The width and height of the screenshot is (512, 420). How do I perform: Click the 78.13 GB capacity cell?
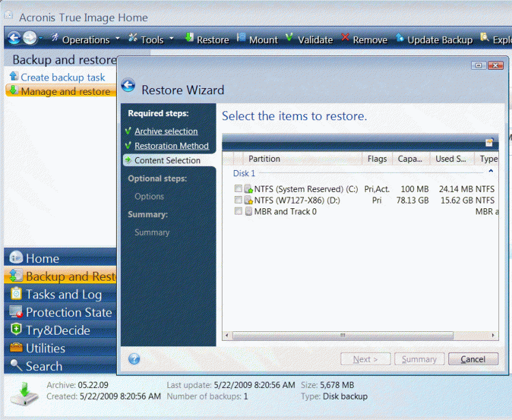pos(412,200)
